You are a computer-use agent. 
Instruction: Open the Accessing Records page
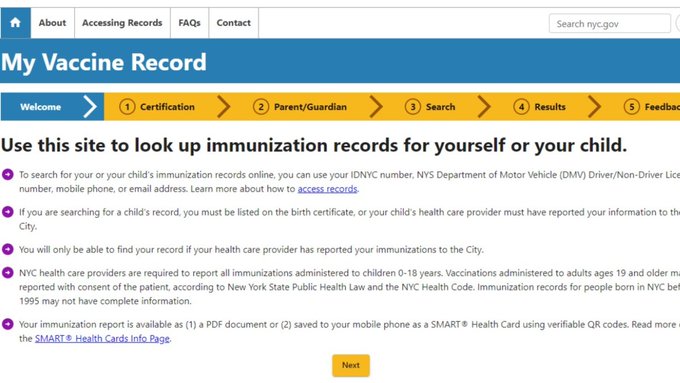122,23
